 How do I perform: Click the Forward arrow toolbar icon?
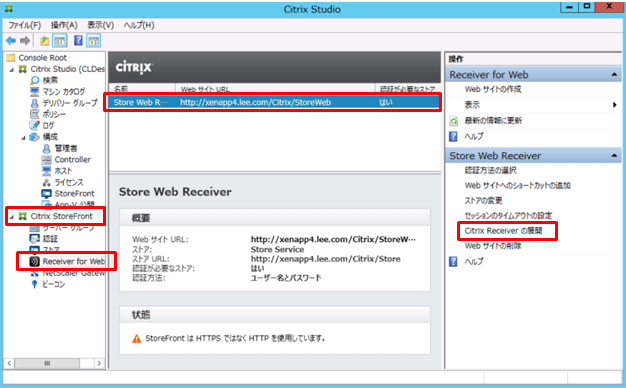(x=25, y=40)
